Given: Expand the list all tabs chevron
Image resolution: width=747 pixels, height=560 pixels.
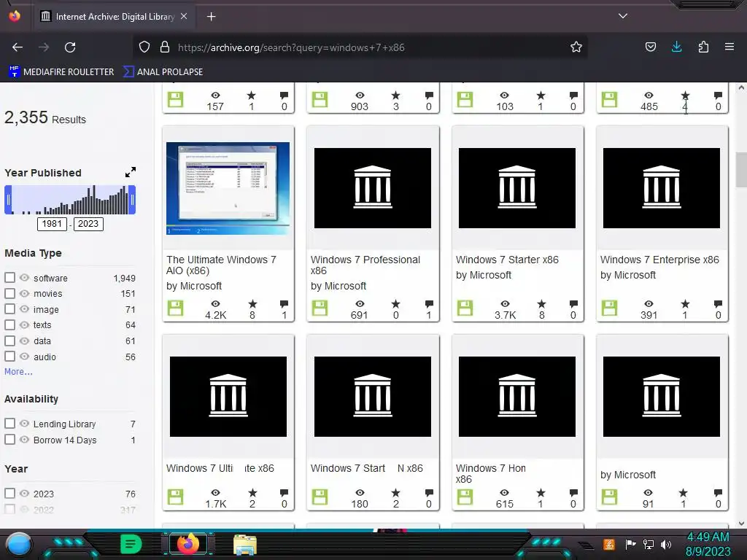Looking at the screenshot, I should coord(623,16).
